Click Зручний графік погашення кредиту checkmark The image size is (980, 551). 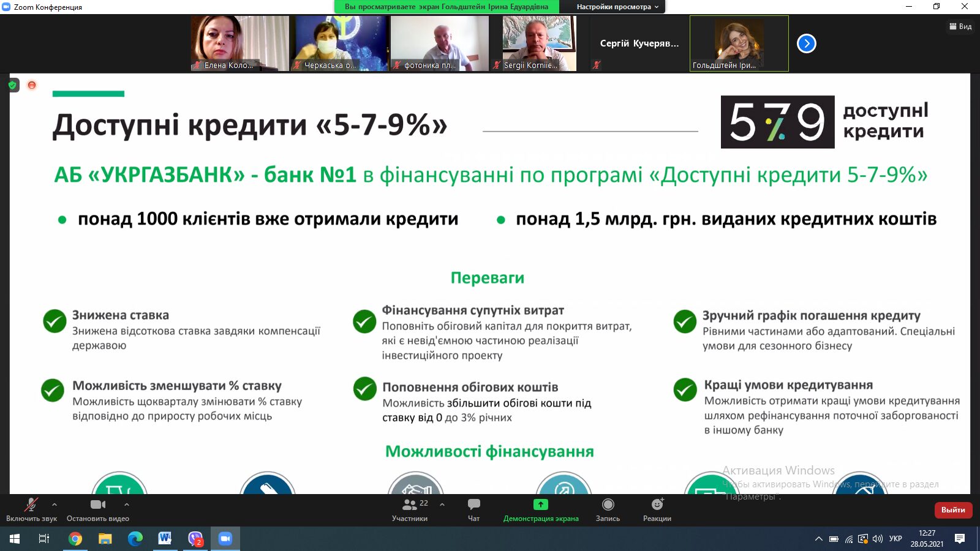685,321
